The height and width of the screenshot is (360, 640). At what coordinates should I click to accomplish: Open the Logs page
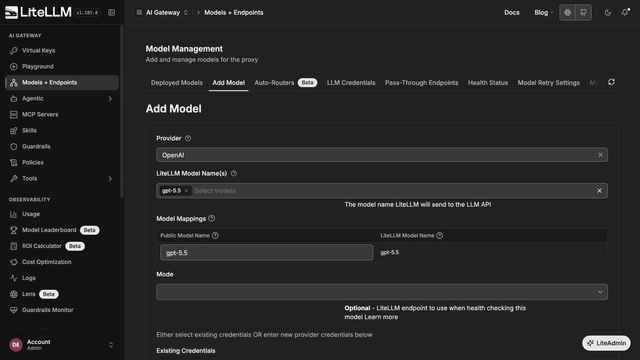(x=62, y=278)
